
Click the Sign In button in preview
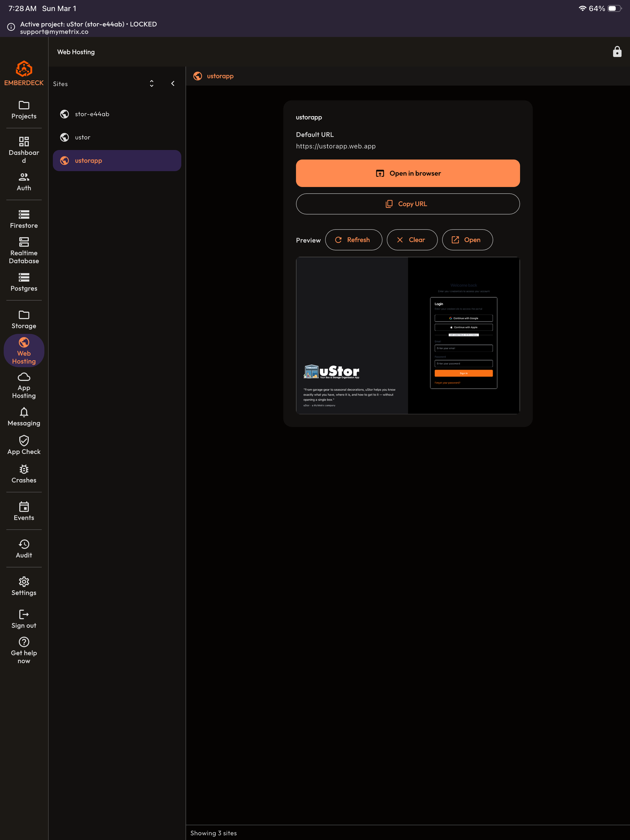pyautogui.click(x=463, y=373)
